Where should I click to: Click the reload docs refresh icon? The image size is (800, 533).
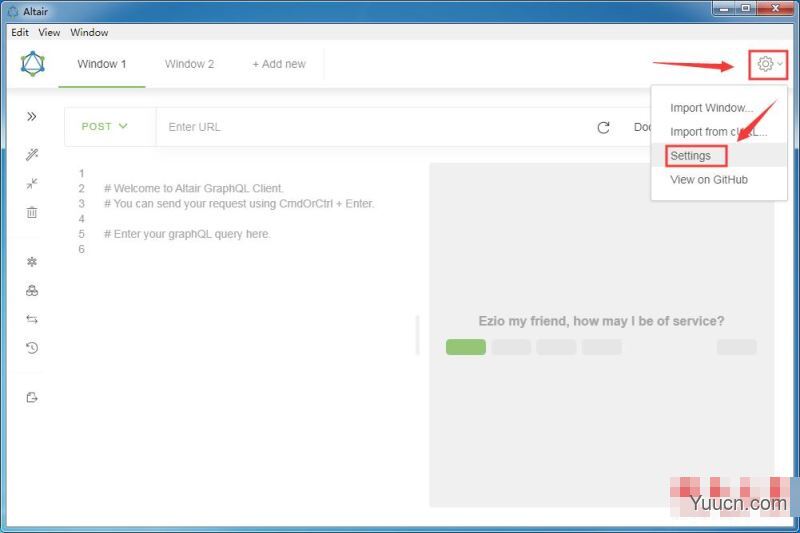604,128
